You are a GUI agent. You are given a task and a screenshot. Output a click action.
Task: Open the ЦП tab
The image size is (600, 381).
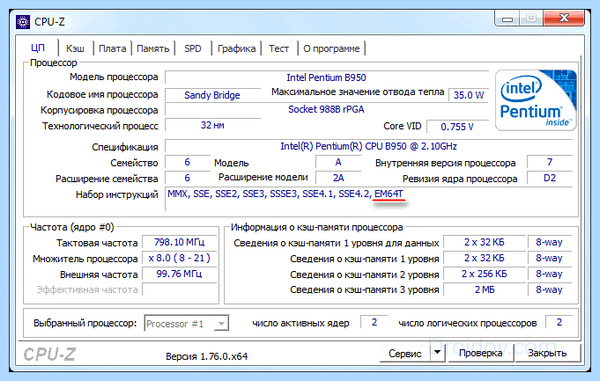[38, 48]
